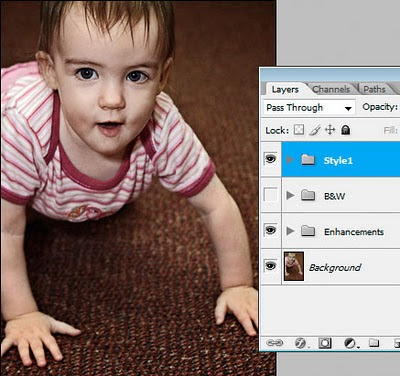This screenshot has height=376, width=400.
Task: Expand the Enhancements group triangle
Action: [290, 231]
